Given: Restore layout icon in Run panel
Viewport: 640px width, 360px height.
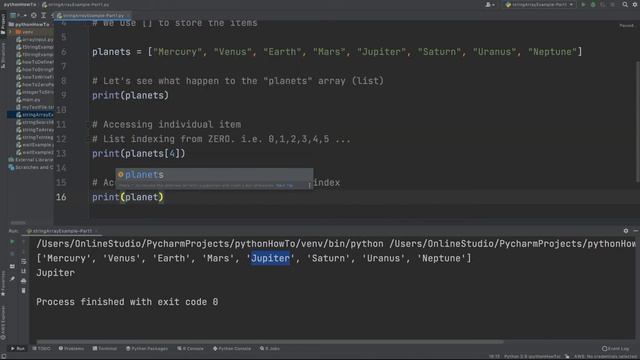Looking at the screenshot, I should [12, 266].
